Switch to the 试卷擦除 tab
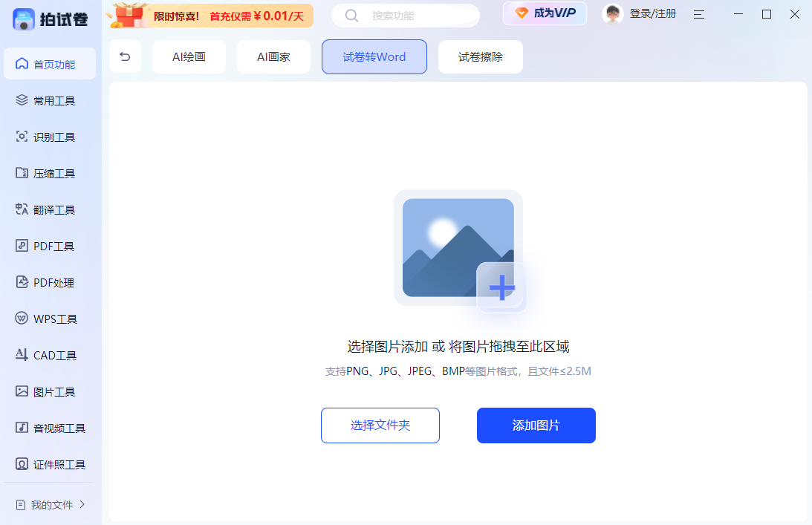 (480, 56)
